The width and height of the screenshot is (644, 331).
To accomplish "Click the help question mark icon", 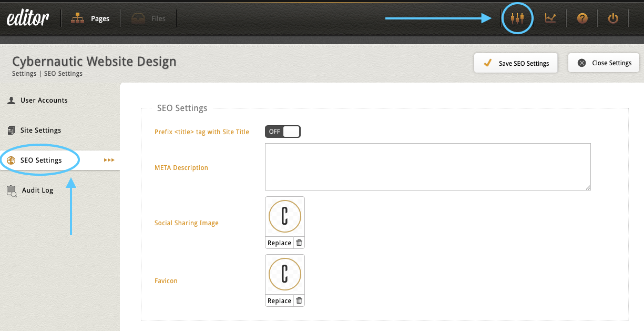I will 582,18.
